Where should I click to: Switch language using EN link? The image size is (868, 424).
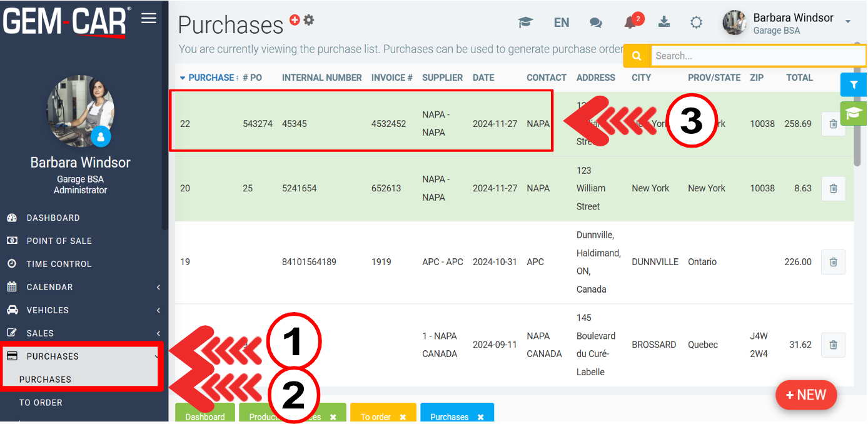pos(562,23)
